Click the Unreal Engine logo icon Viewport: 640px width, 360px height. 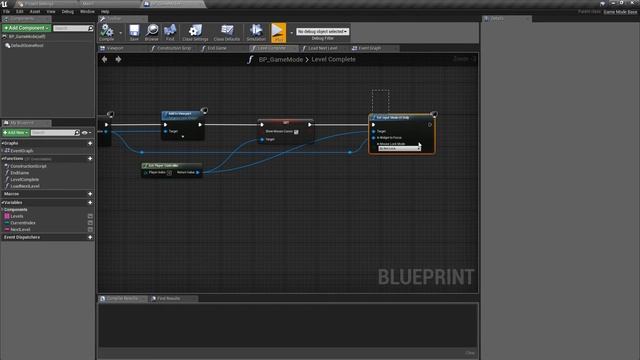tap(4, 4)
